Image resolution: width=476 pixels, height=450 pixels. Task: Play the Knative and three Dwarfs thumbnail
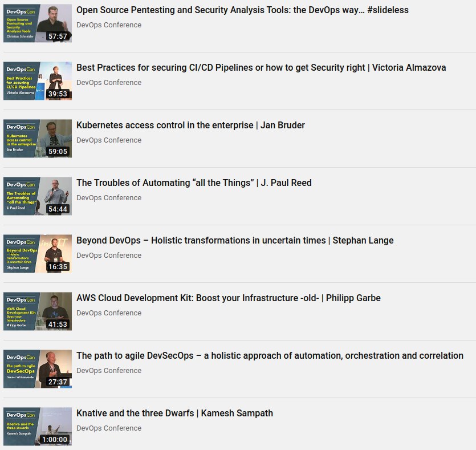click(x=38, y=427)
